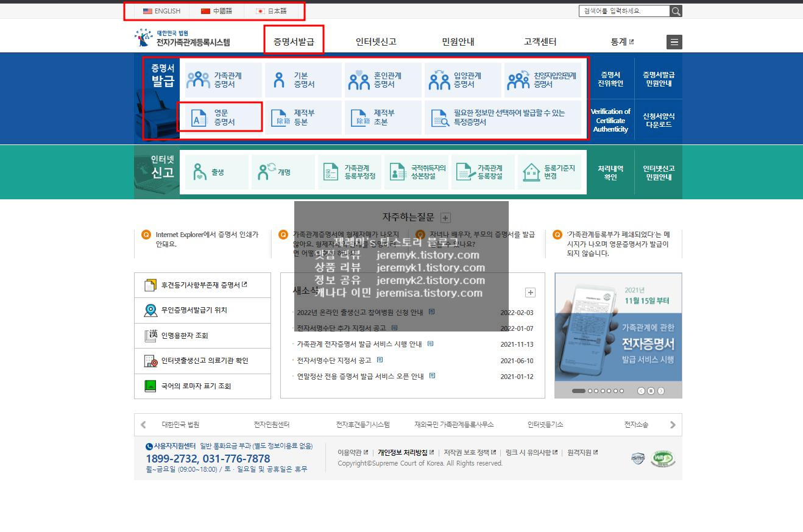This screenshot has width=803, height=532.
Task: Open 전자소송 related site
Action: click(x=636, y=425)
